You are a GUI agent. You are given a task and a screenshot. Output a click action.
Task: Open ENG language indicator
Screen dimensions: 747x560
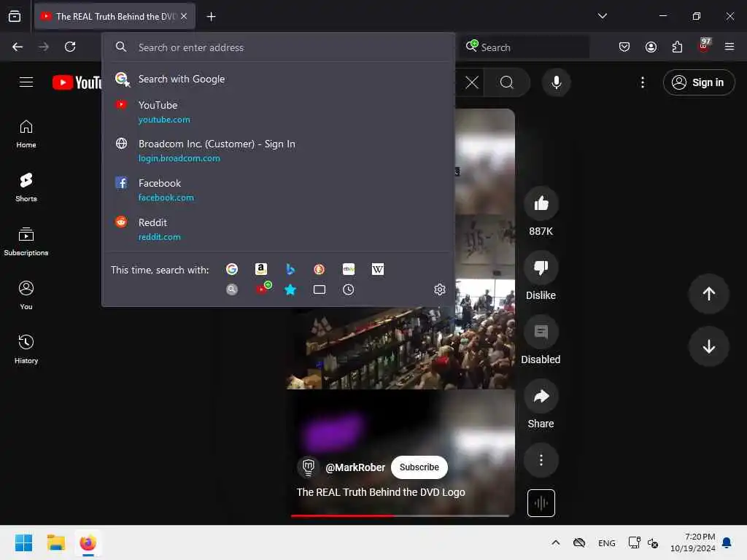coord(606,543)
